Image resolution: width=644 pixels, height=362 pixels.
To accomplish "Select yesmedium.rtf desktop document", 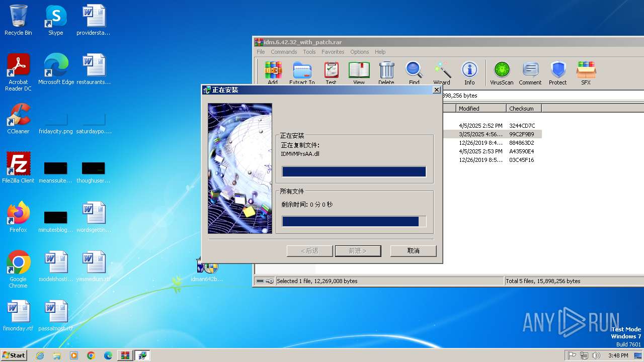I will click(x=94, y=266).
